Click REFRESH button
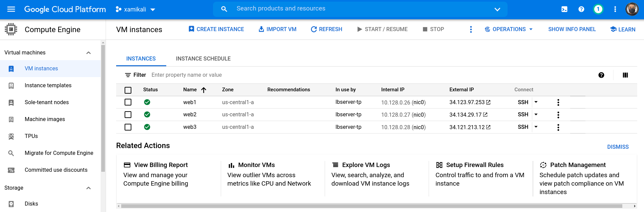This screenshot has width=644, height=212. coord(326,29)
